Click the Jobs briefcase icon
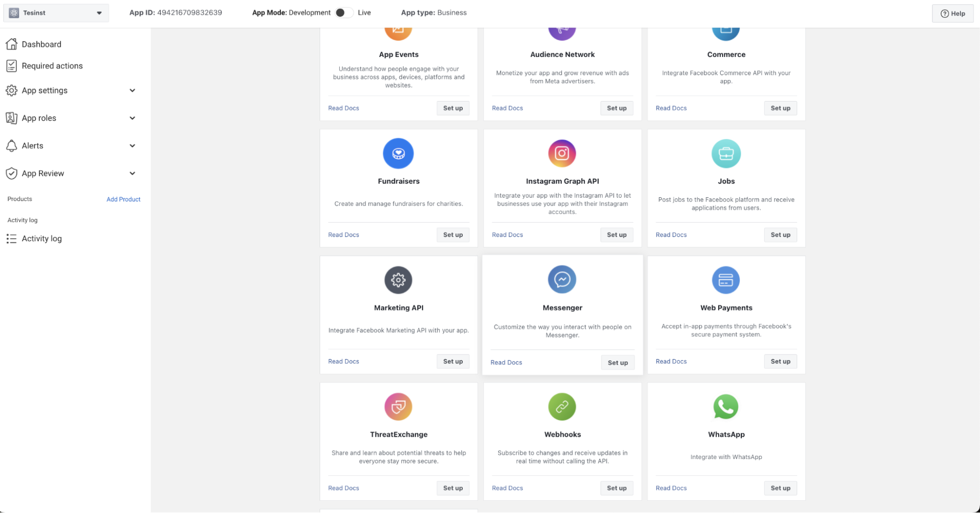The image size is (980, 513). point(726,154)
